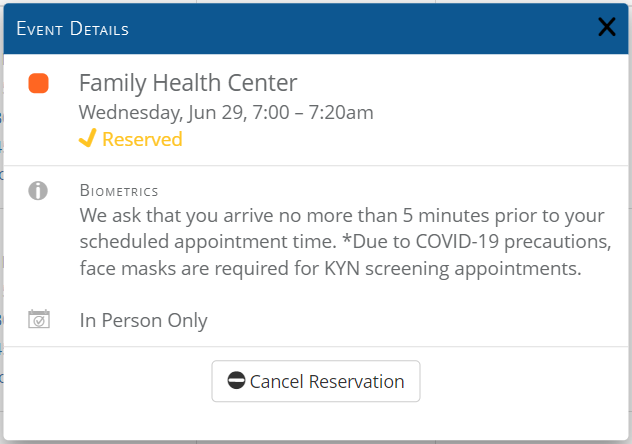Viewport: 632px width, 444px height.
Task: Click the orange event color square
Action: coord(38,83)
